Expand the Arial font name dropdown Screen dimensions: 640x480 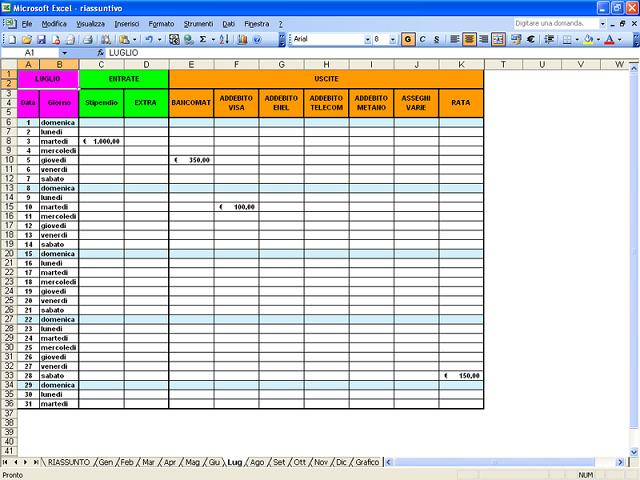[366, 39]
